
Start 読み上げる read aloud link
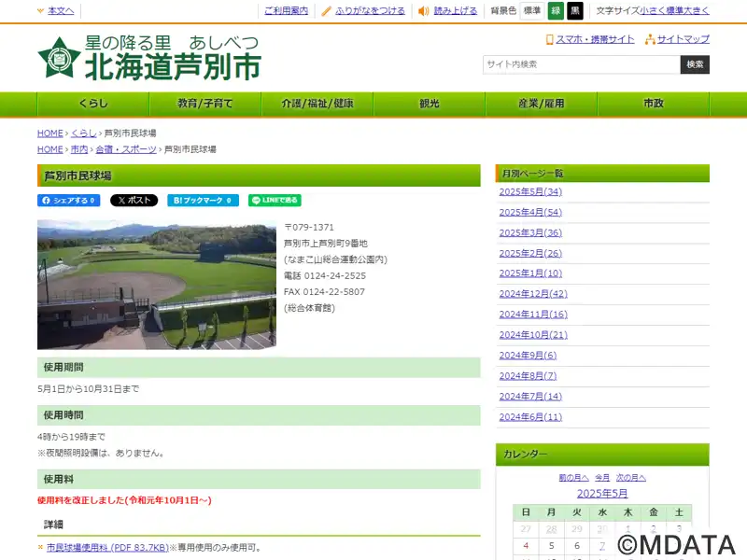(x=456, y=10)
